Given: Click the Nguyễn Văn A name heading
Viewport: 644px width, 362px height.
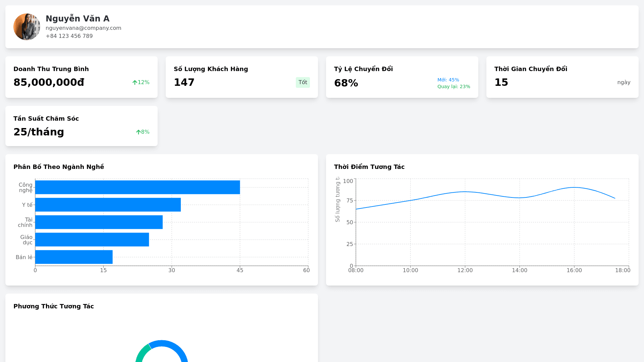Looking at the screenshot, I should coord(77,19).
